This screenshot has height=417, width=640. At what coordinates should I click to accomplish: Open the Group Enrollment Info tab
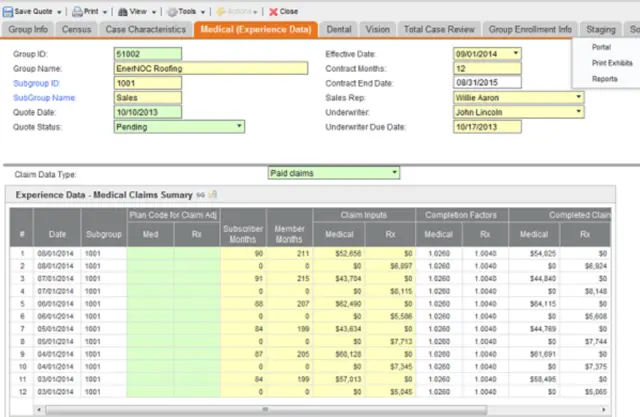(x=530, y=29)
